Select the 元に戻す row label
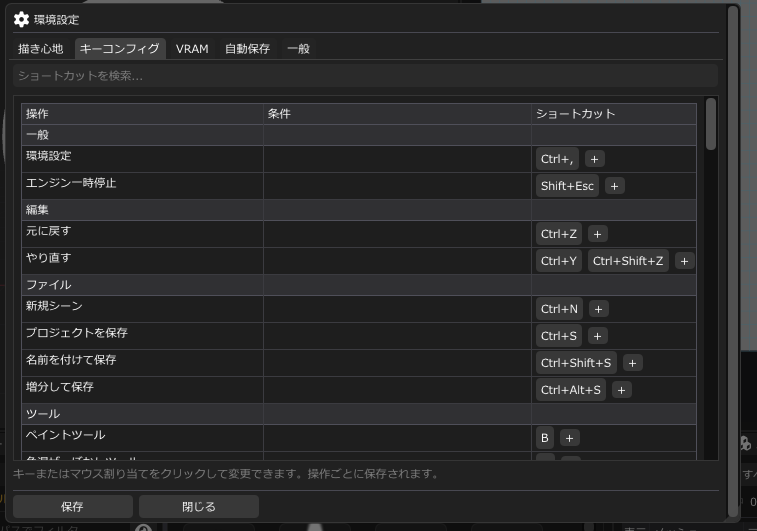Screen dimensions: 757x531 [48, 231]
